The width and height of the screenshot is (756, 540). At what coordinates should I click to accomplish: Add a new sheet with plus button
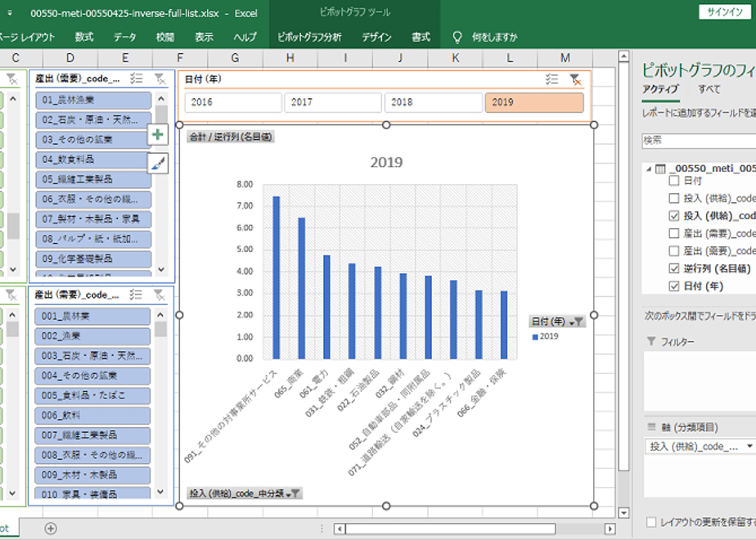tap(51, 529)
